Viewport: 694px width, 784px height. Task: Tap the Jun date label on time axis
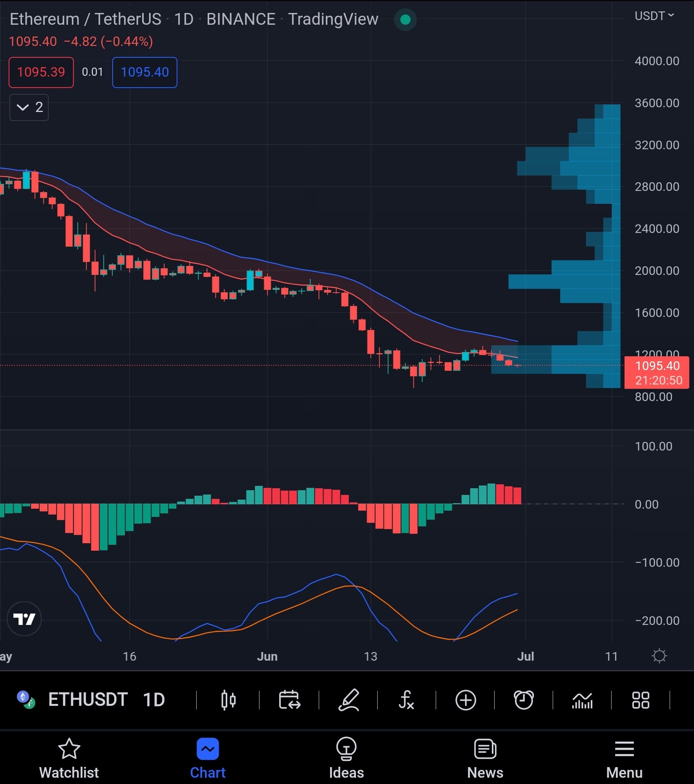click(x=267, y=656)
